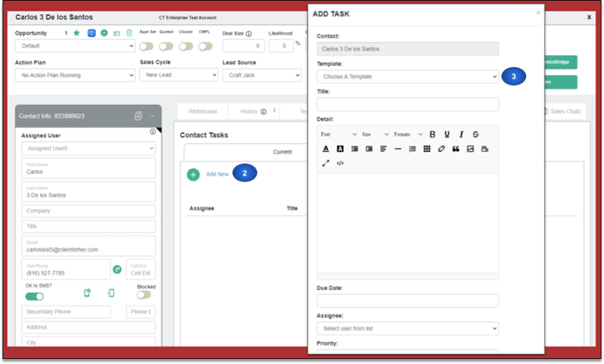
Task: Click the Bold icon in Detail editor
Action: pyautogui.click(x=433, y=134)
